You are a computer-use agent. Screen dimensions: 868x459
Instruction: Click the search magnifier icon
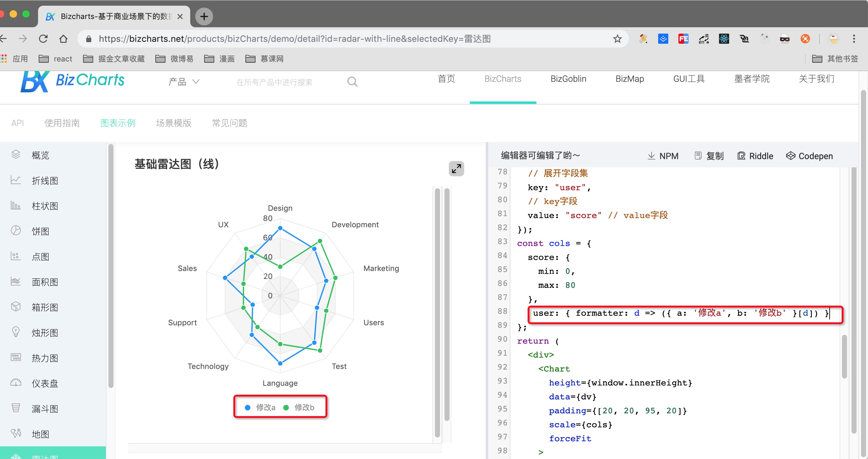tap(352, 82)
